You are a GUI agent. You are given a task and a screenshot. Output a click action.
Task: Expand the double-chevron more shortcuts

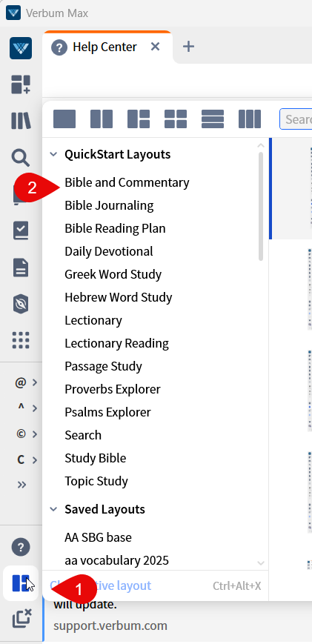pyautogui.click(x=21, y=485)
